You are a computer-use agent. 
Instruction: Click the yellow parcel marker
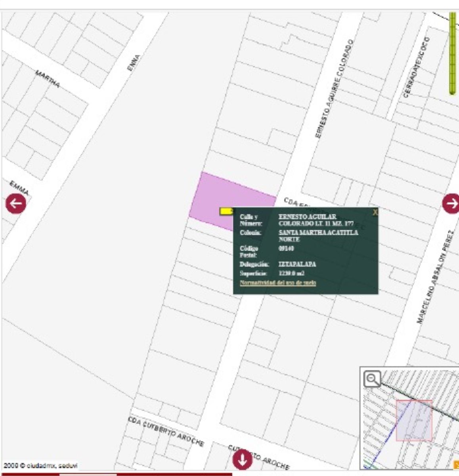coord(226,211)
